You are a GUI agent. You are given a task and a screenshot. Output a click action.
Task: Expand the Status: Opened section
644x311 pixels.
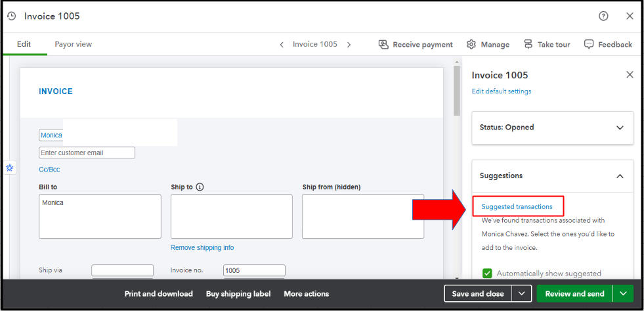point(620,128)
